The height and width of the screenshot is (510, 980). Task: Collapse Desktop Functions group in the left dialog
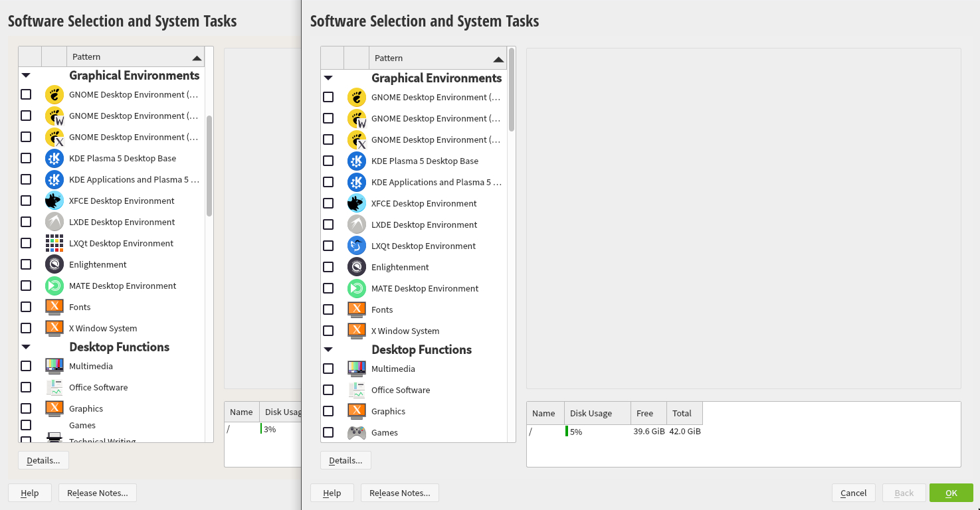point(26,347)
